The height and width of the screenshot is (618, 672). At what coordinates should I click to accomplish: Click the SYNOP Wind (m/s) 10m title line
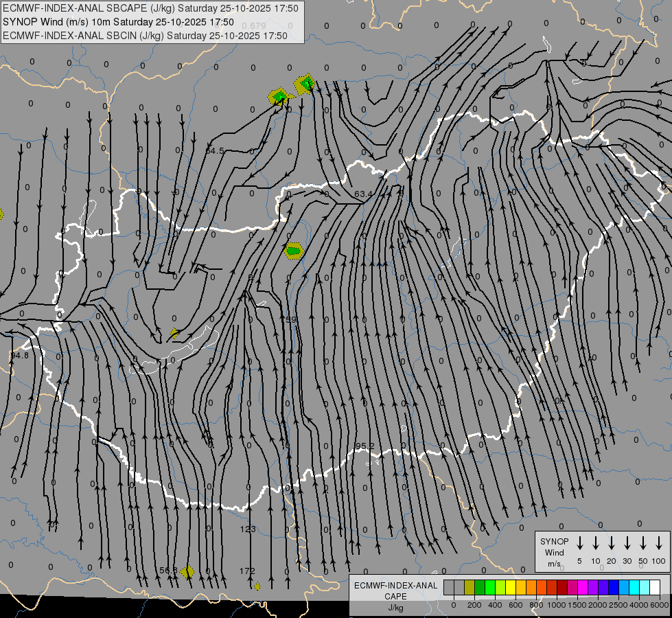(118, 22)
